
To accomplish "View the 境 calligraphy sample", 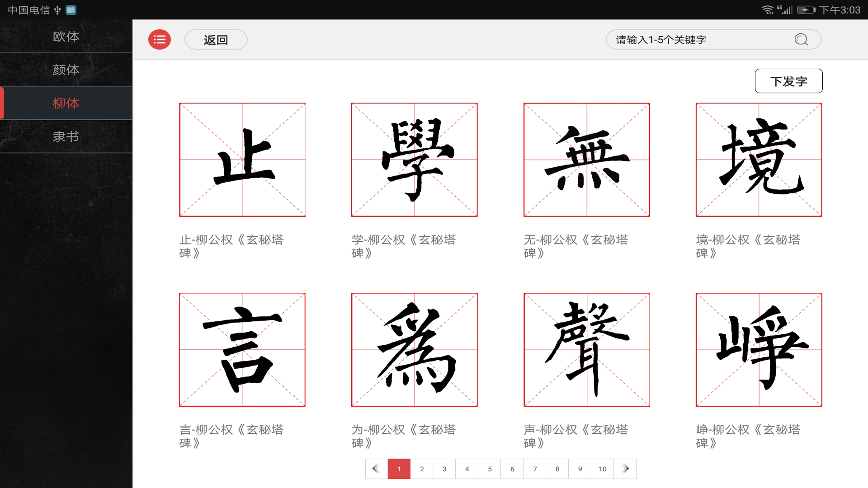I will (x=759, y=160).
